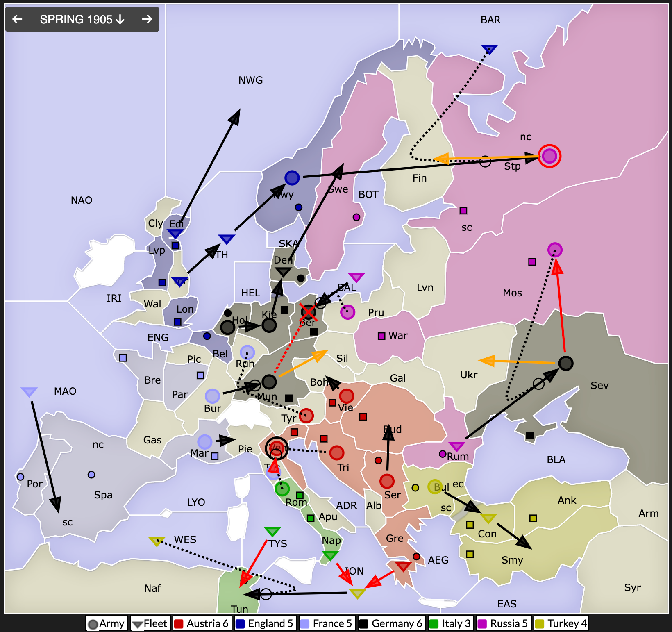Open the Spring 1905 phase dropdown
This screenshot has height=632, width=672.
point(82,19)
